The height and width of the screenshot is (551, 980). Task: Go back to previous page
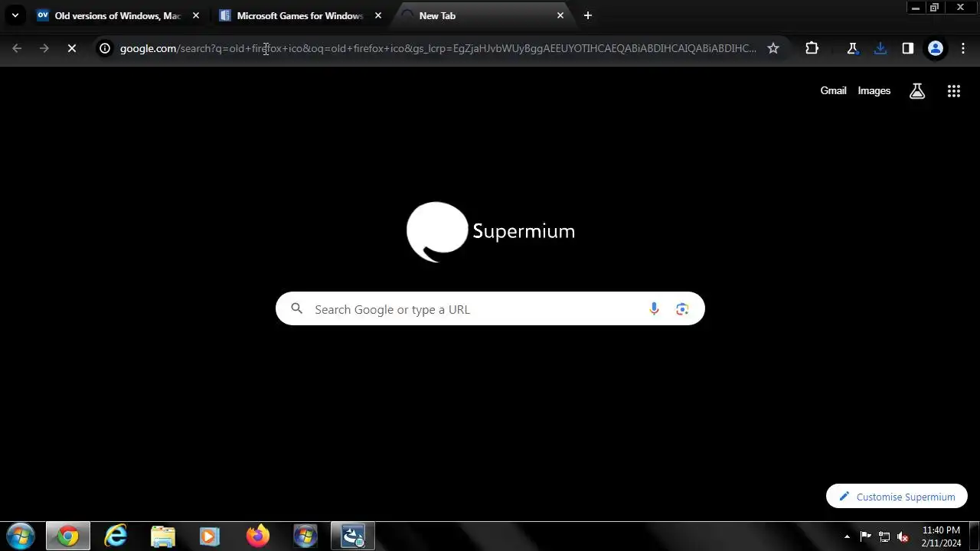pos(17,48)
